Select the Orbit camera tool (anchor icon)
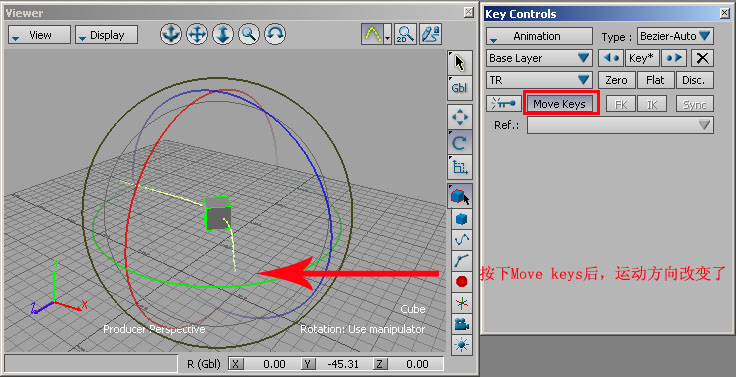 pyautogui.click(x=171, y=34)
